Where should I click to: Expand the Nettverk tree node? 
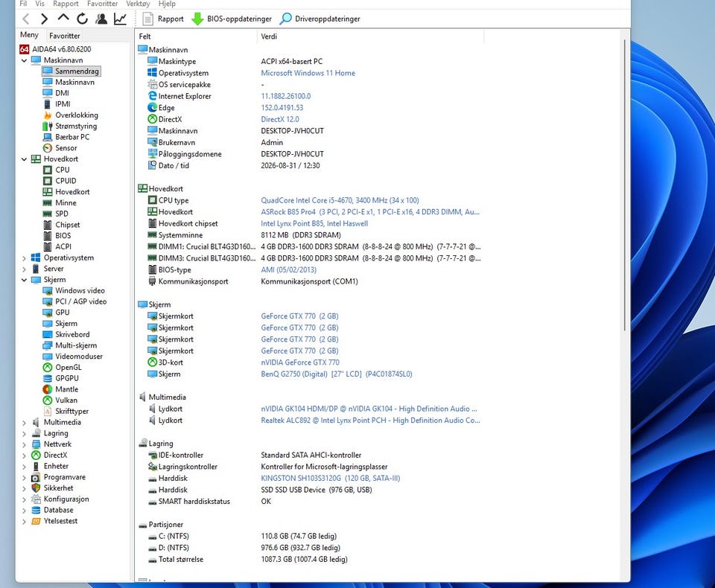coord(24,444)
